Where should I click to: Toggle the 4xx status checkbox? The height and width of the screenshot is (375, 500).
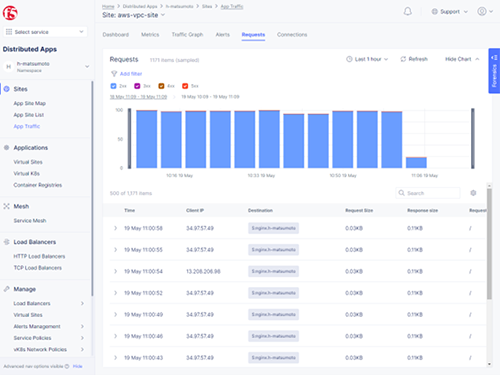[161, 86]
